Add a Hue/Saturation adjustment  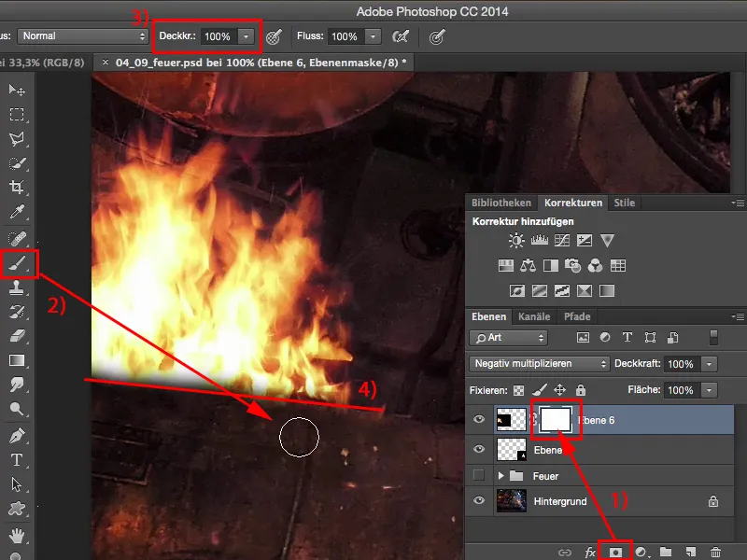click(x=506, y=265)
